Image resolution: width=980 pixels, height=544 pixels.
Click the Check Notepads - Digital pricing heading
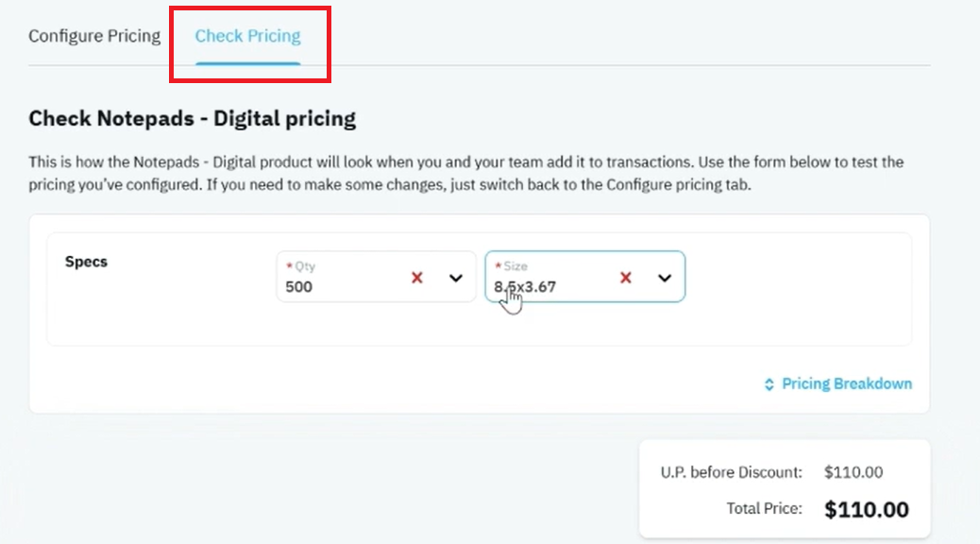pyautogui.click(x=193, y=118)
